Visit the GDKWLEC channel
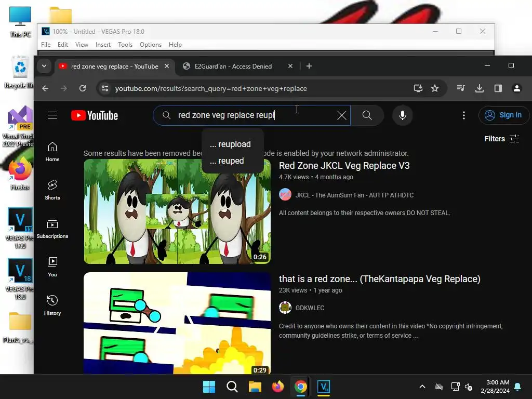This screenshot has width=532, height=399. click(310, 308)
